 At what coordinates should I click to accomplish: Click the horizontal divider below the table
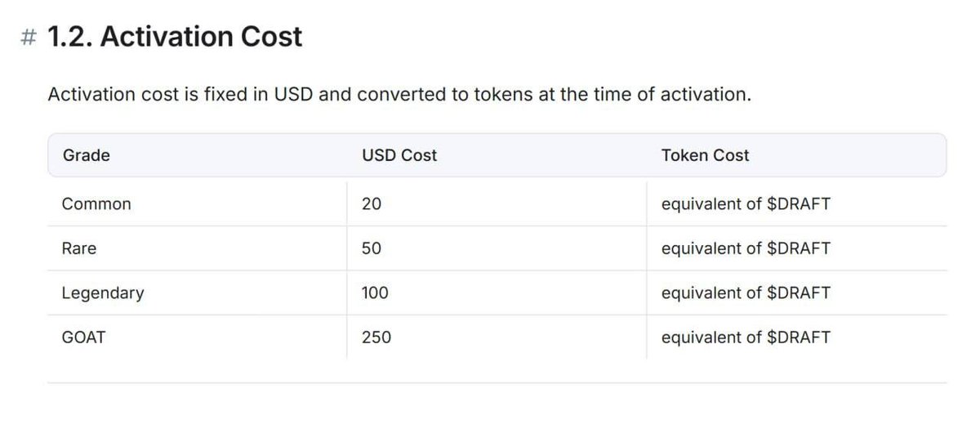point(497,382)
